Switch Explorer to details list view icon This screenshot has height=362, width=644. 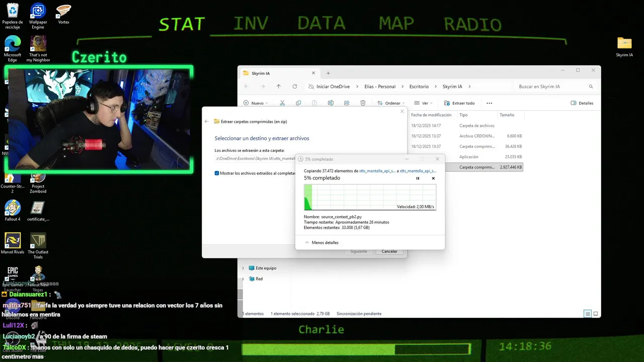[587, 314]
